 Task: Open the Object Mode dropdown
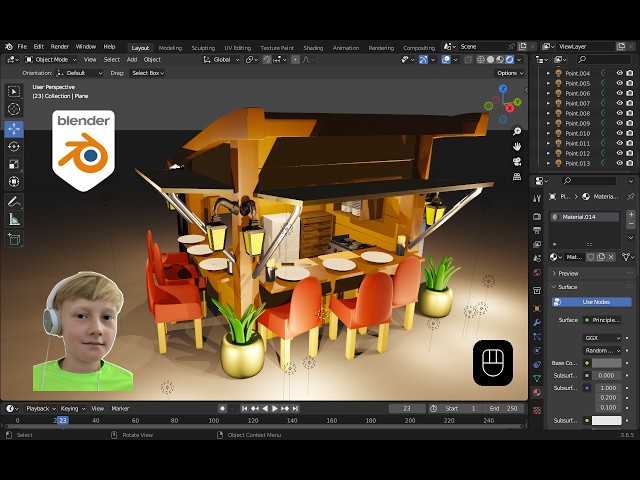[x=51, y=60]
